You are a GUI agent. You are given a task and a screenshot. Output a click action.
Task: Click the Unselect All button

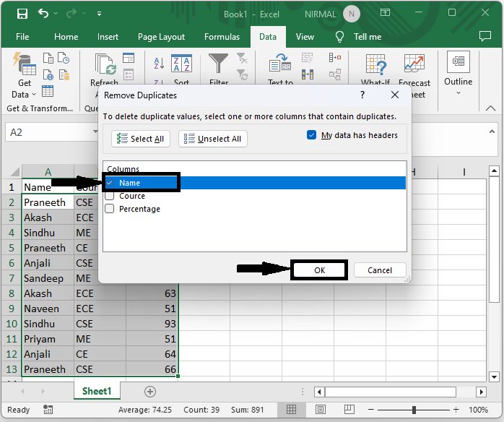coord(212,139)
